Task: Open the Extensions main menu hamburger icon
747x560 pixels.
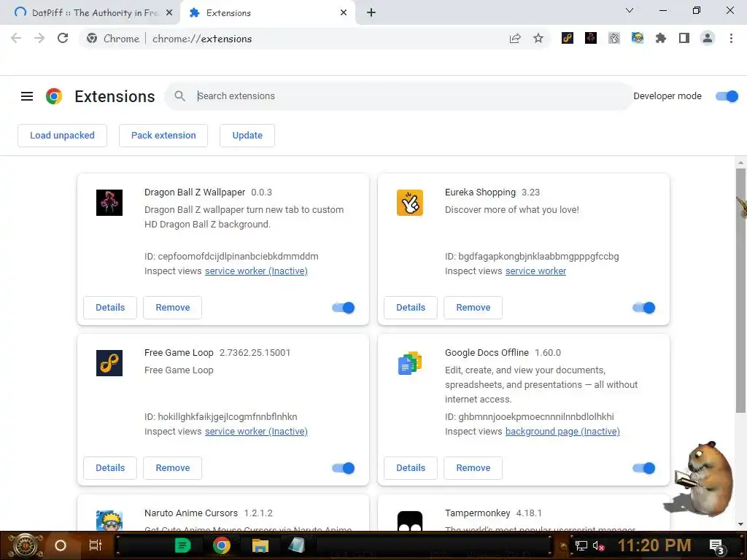Action: pyautogui.click(x=27, y=96)
